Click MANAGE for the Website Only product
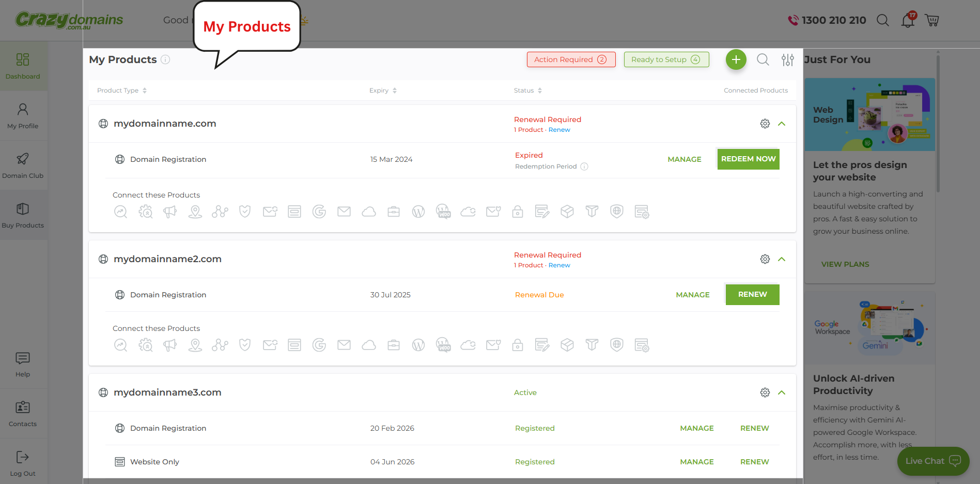This screenshot has height=484, width=980. pyautogui.click(x=697, y=462)
